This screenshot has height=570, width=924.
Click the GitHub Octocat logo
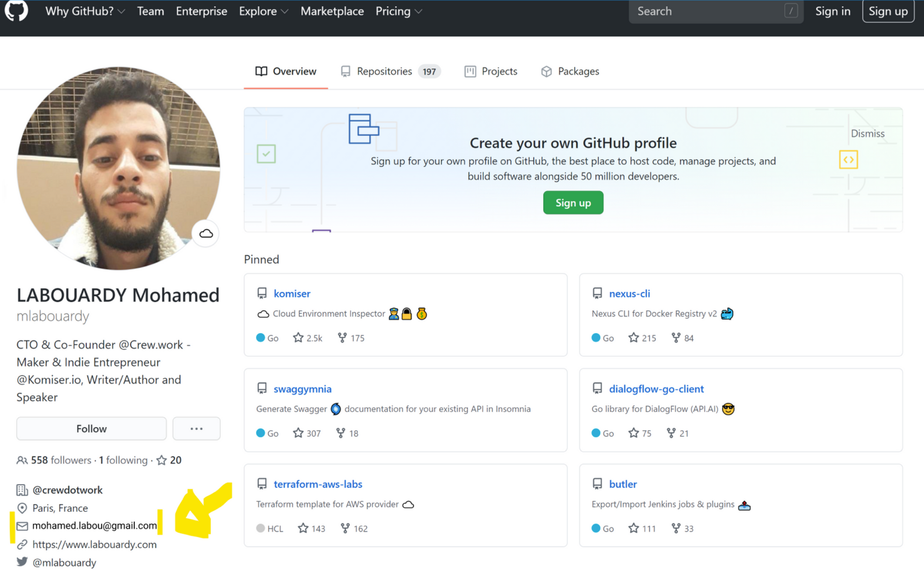[x=16, y=10]
